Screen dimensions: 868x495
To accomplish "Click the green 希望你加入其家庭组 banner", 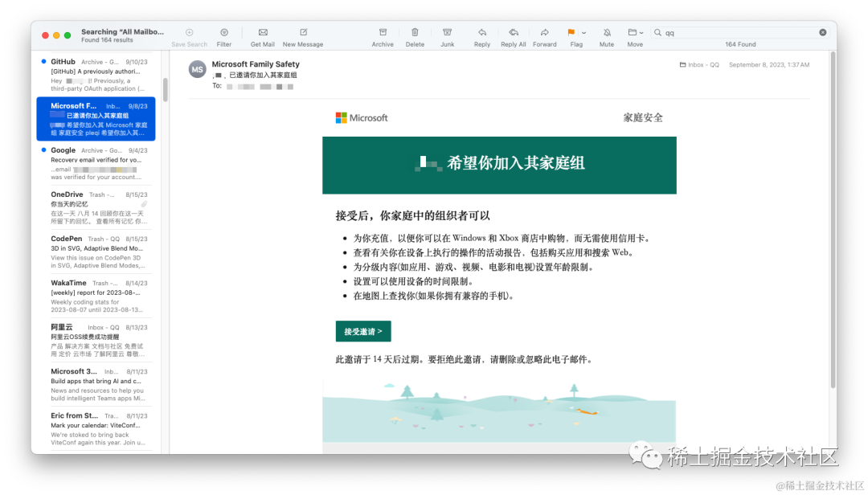I will (x=499, y=165).
